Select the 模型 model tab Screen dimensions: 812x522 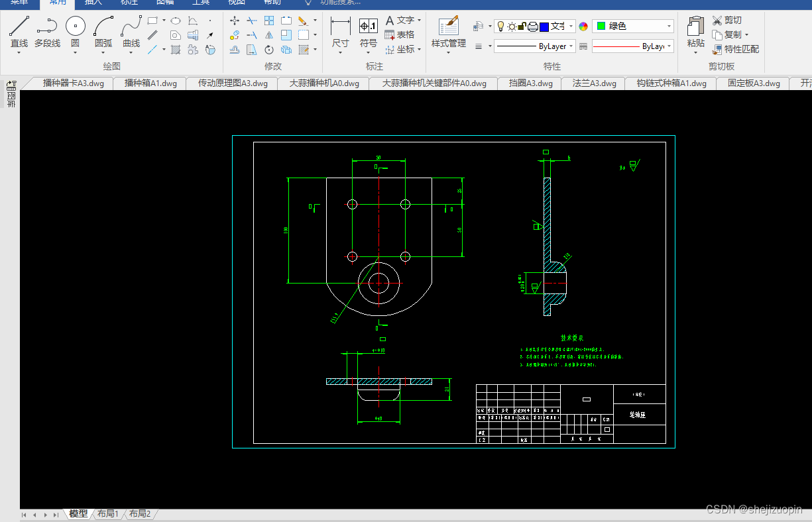point(78,514)
